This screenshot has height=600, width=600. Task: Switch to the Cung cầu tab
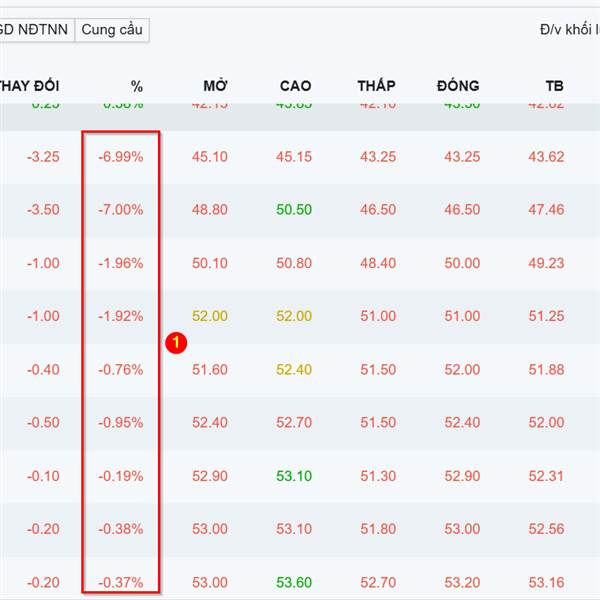tap(112, 30)
